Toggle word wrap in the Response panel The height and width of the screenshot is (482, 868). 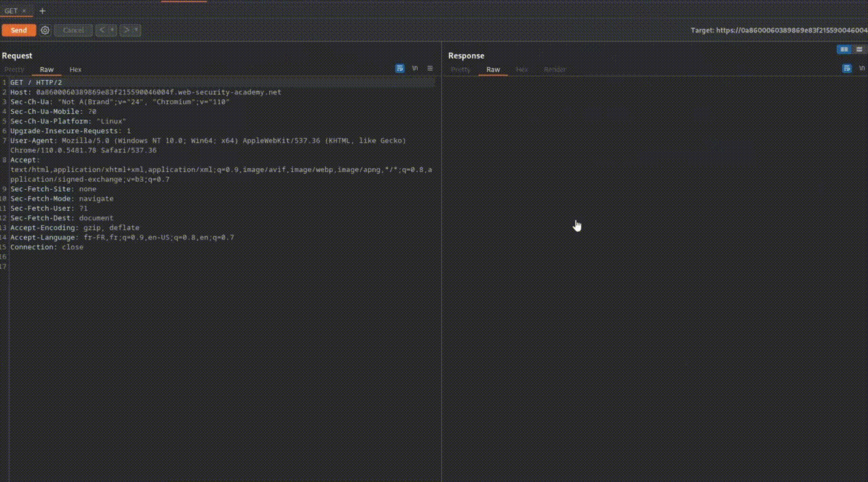click(x=847, y=68)
